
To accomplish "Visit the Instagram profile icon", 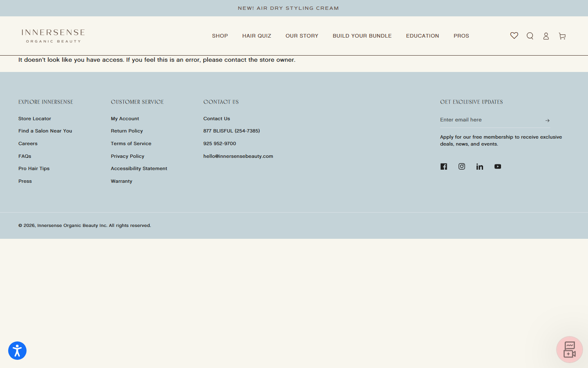I will click(462, 166).
